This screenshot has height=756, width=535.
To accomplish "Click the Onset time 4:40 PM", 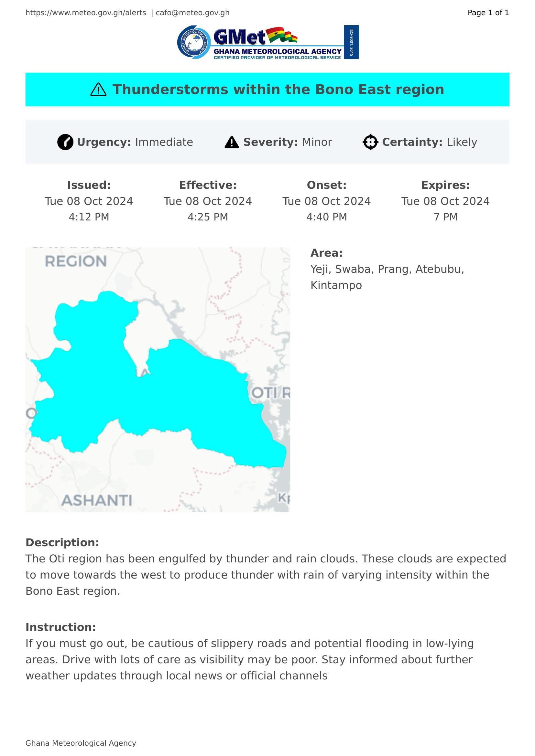I will click(x=326, y=217).
